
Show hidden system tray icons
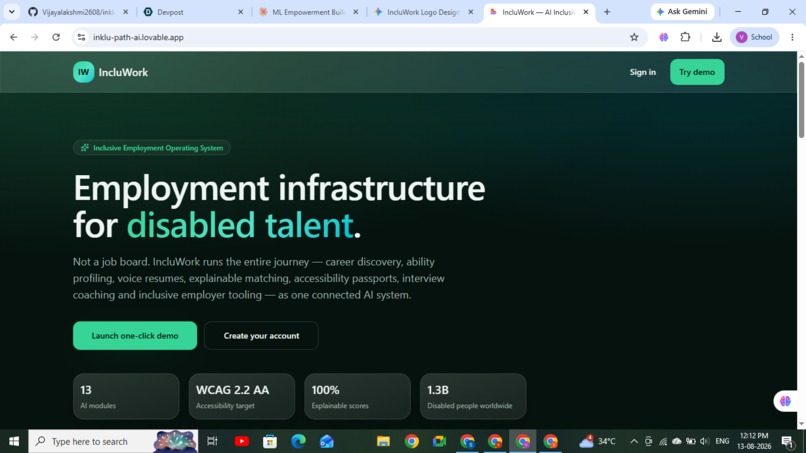click(x=634, y=441)
